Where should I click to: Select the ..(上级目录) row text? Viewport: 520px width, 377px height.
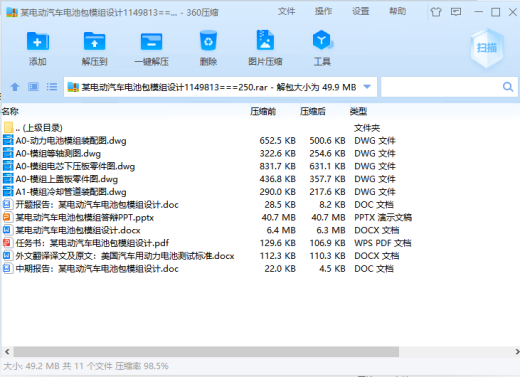pyautogui.click(x=39, y=128)
